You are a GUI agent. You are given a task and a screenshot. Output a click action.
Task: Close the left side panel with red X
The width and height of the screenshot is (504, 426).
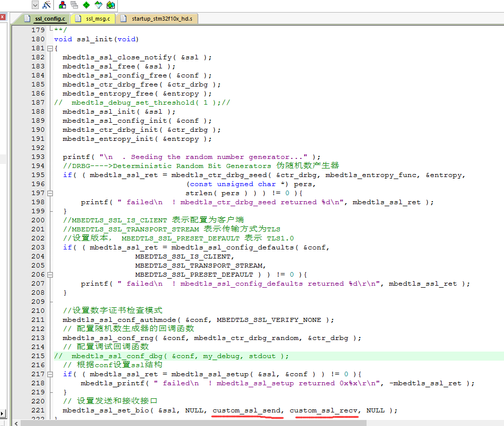pos(3,17)
